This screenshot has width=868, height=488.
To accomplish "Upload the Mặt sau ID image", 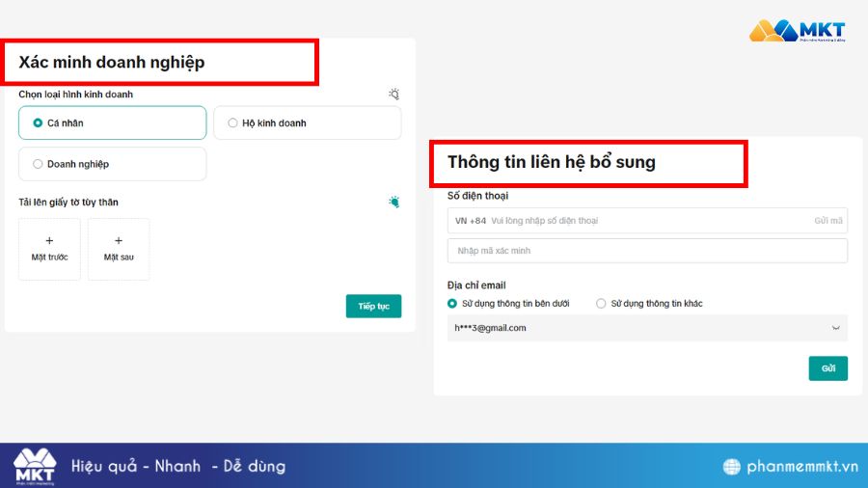I will coord(119,249).
